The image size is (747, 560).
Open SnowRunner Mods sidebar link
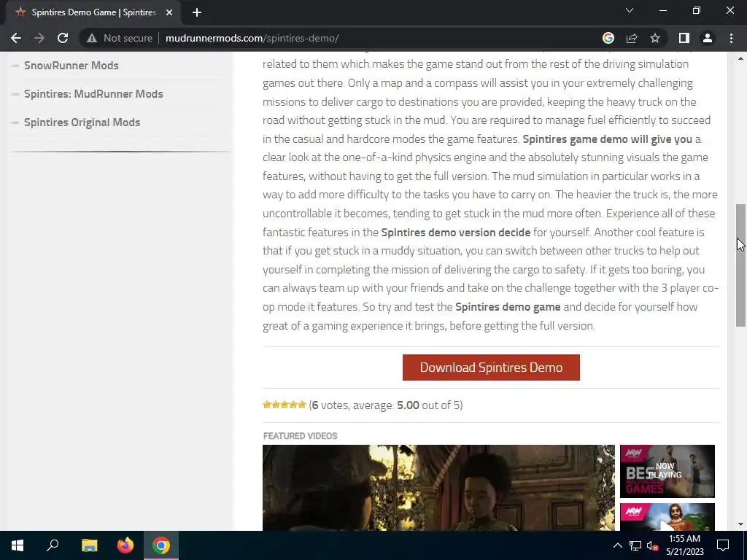coord(71,65)
